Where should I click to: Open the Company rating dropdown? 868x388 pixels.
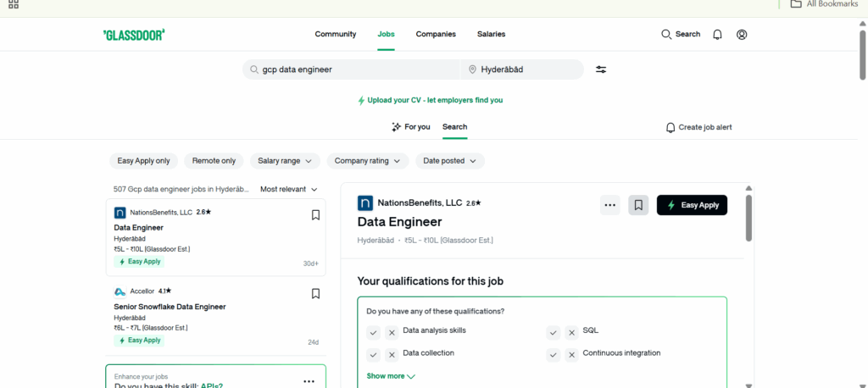(367, 161)
